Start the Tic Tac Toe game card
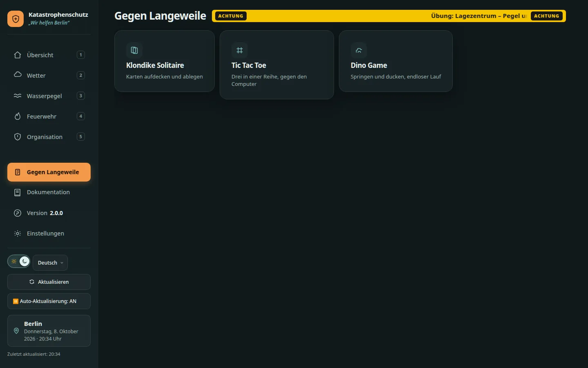 (x=277, y=65)
